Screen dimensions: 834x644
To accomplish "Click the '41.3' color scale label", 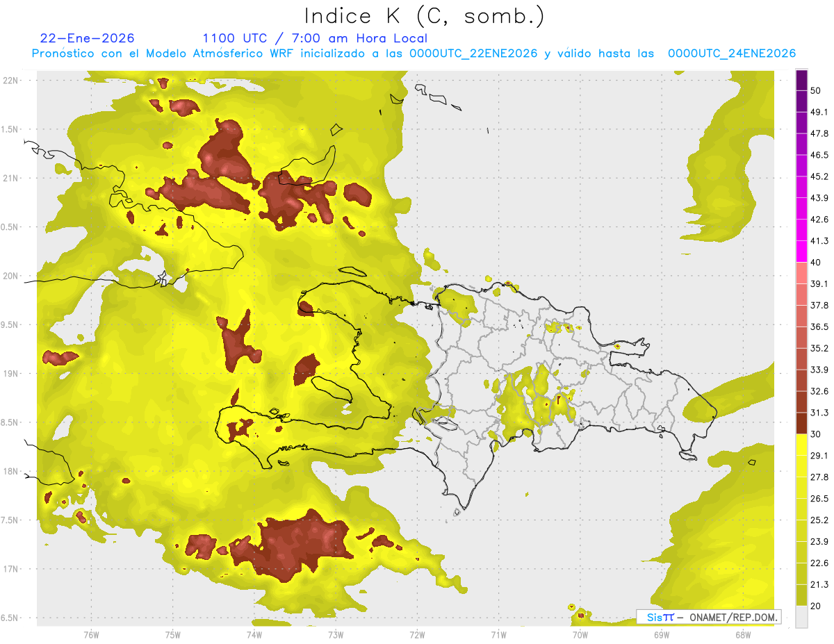I will (x=819, y=241).
